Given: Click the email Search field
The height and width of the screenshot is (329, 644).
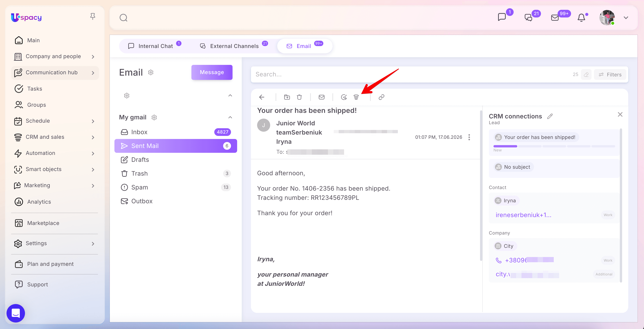Looking at the screenshot, I should point(410,74).
